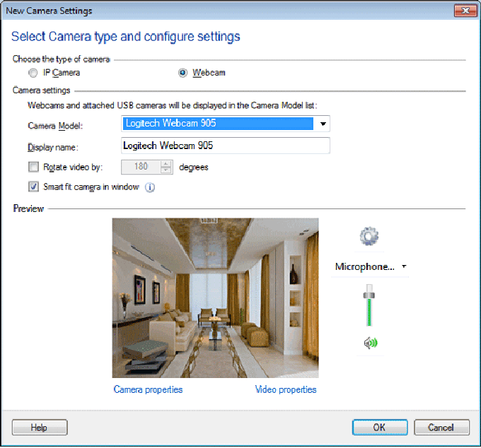Uncheck Smart fit camera in window
The height and width of the screenshot is (448, 481).
coord(33,187)
